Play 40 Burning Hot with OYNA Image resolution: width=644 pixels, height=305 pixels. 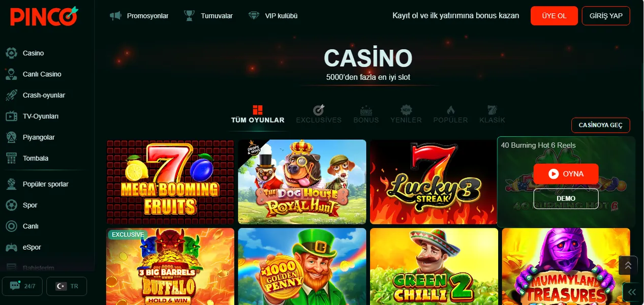tap(566, 174)
